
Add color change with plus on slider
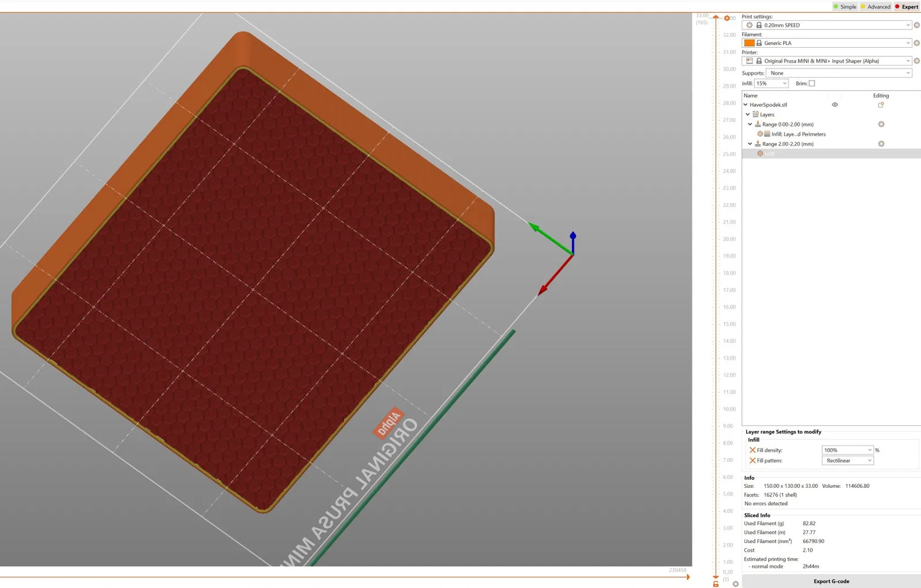(x=726, y=18)
